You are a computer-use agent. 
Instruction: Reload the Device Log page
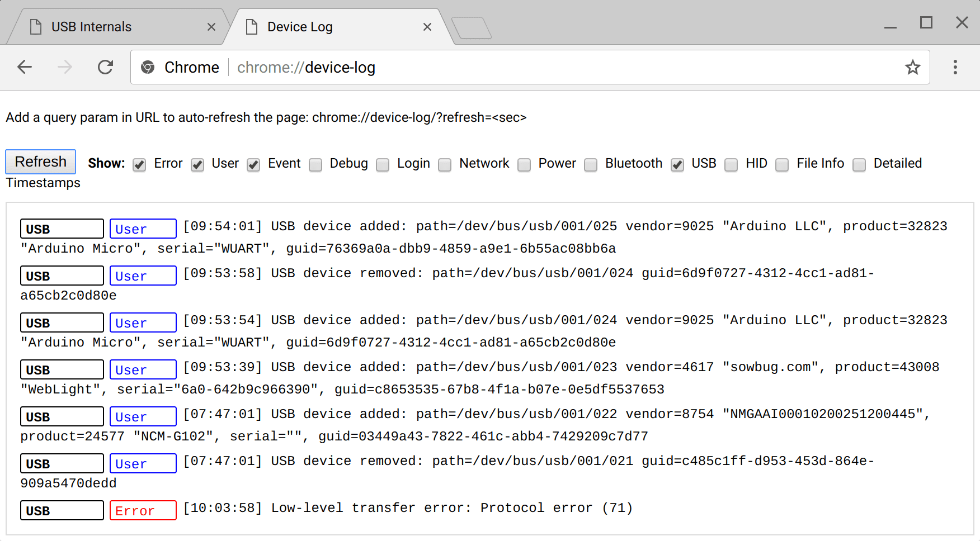tap(106, 67)
